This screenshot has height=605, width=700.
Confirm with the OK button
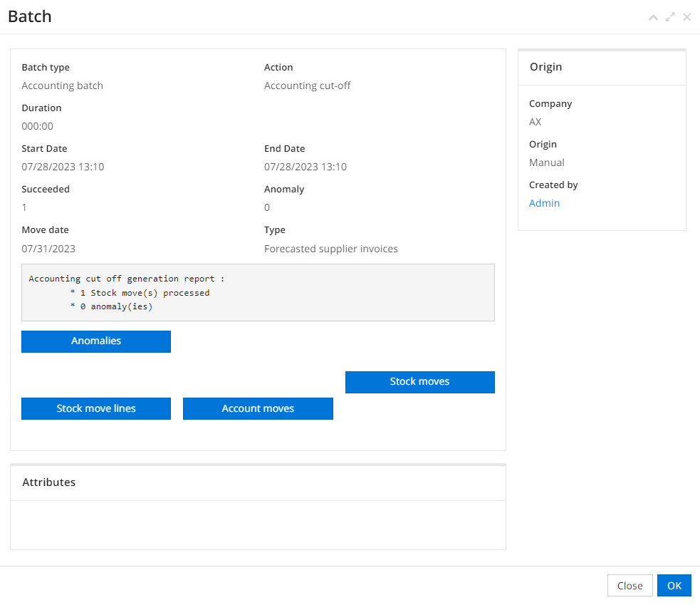tap(674, 585)
